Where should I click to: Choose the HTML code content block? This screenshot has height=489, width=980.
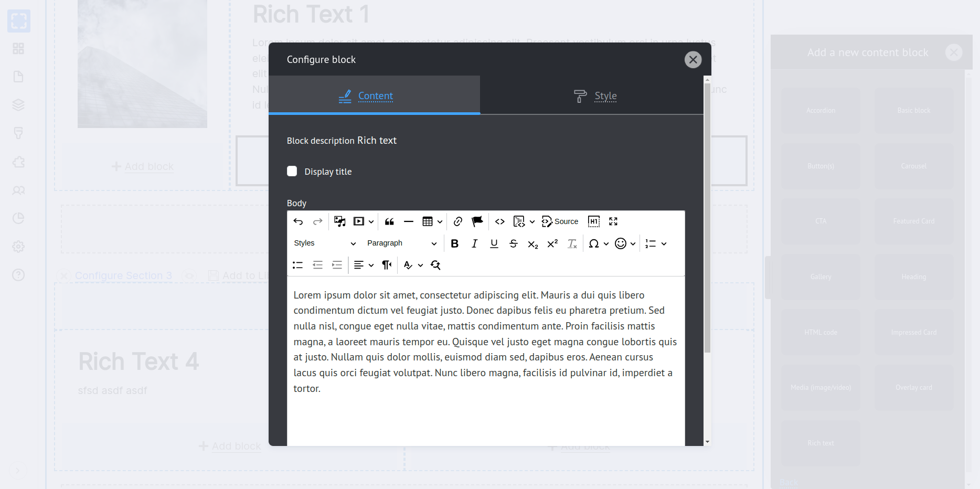point(821,332)
